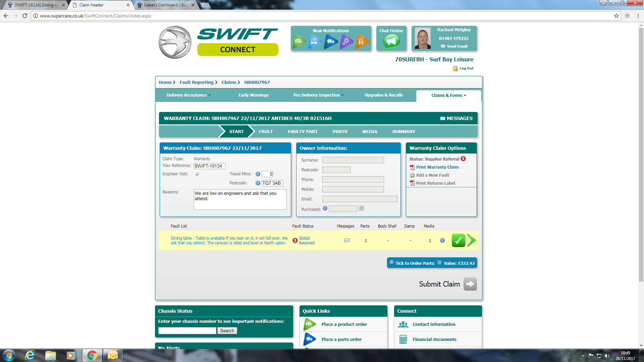Tick the Order Parts checkbox

439,263
